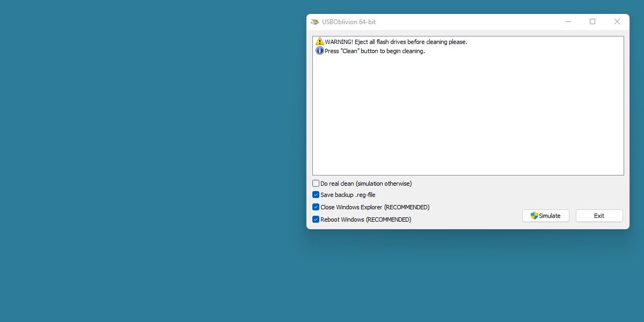Start the Simulate run
Screen dimensions: 644x322
pyautogui.click(x=546, y=216)
